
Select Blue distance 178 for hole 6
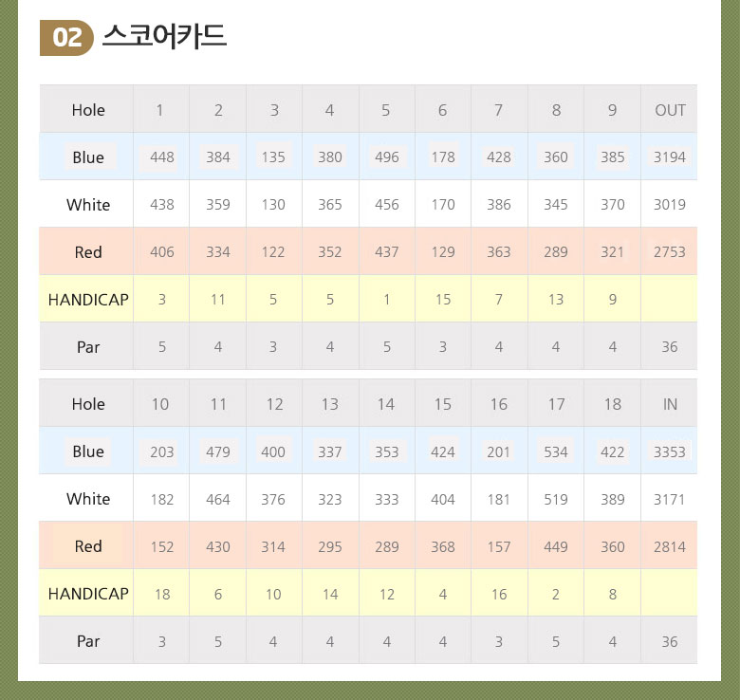443,157
